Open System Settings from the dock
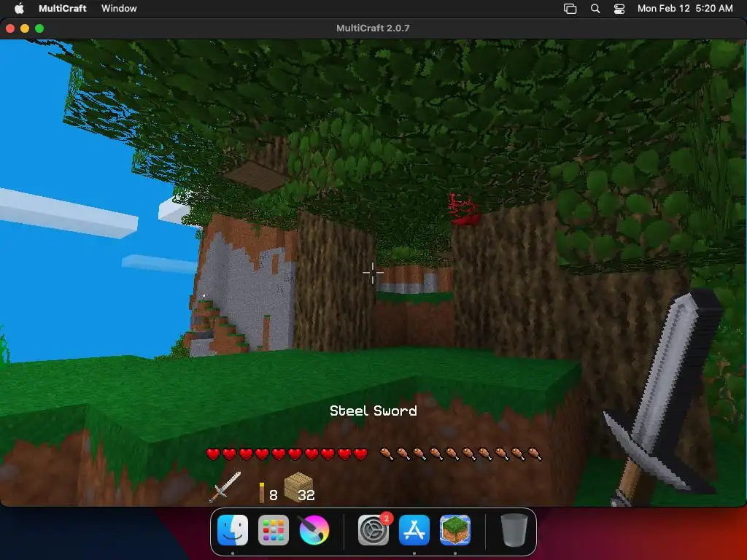The width and height of the screenshot is (747, 560). (373, 529)
